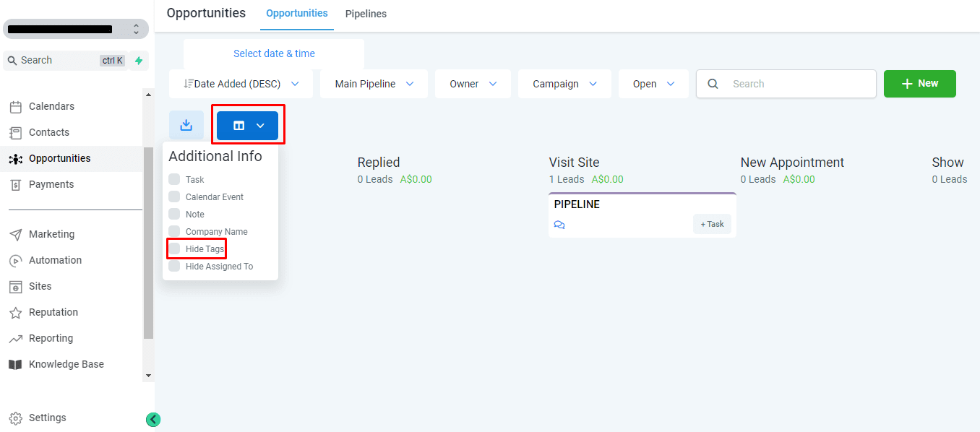The height and width of the screenshot is (432, 980).
Task: Tick the Task checkbox
Action: pos(174,179)
